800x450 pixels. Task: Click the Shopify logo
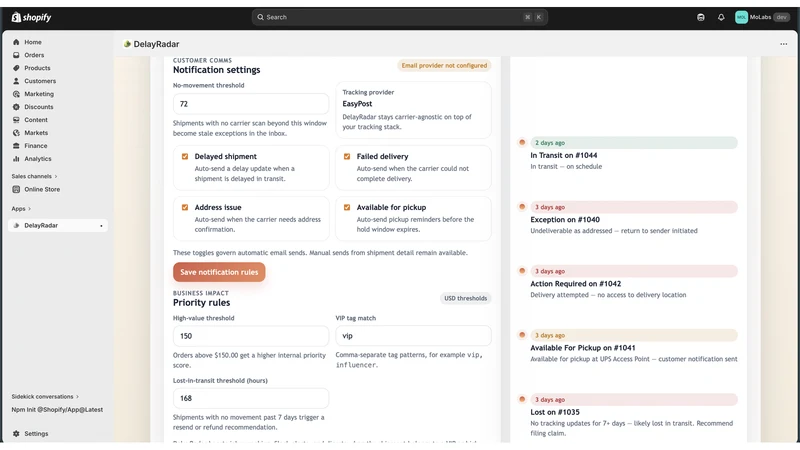pos(31,17)
